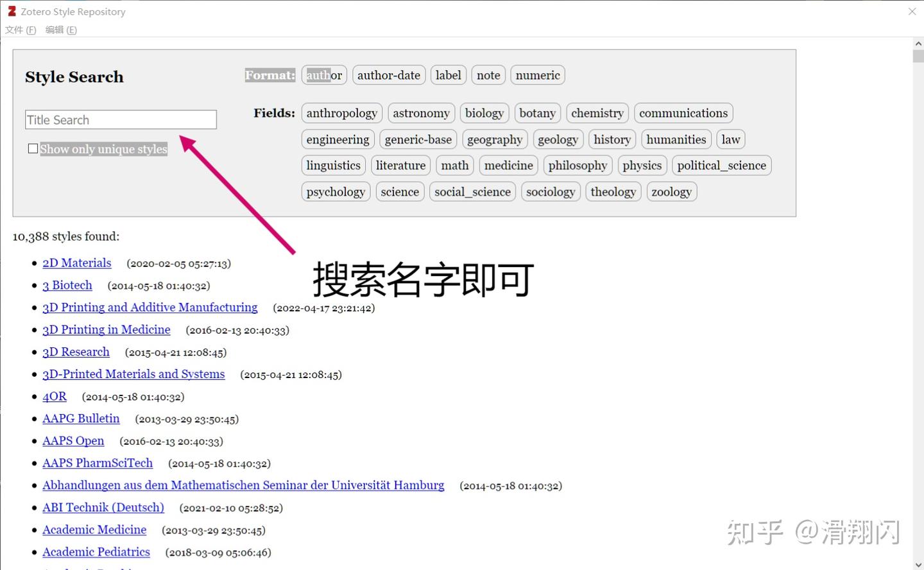Image resolution: width=924 pixels, height=570 pixels.
Task: Open the 3 Biotech style link
Action: (x=67, y=285)
